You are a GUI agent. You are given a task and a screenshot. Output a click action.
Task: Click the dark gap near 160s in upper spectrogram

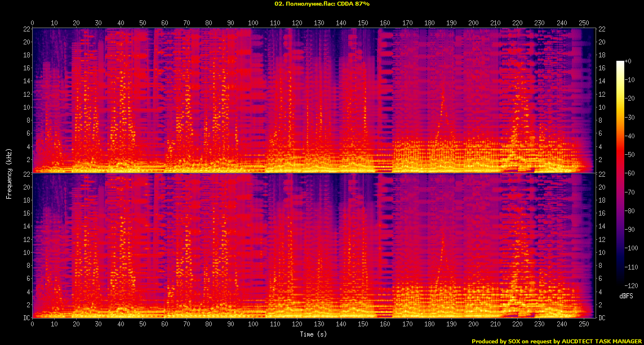pos(385,101)
